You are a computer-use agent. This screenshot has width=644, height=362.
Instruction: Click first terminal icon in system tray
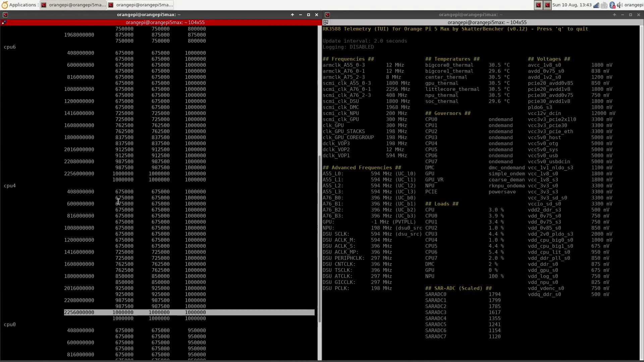click(538, 5)
